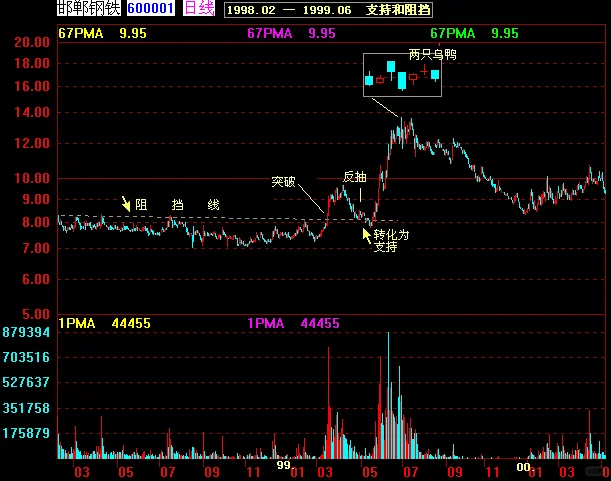Screen dimensions: 611x481
Task: Click the 7.00 price axis label
Action: click(36, 248)
